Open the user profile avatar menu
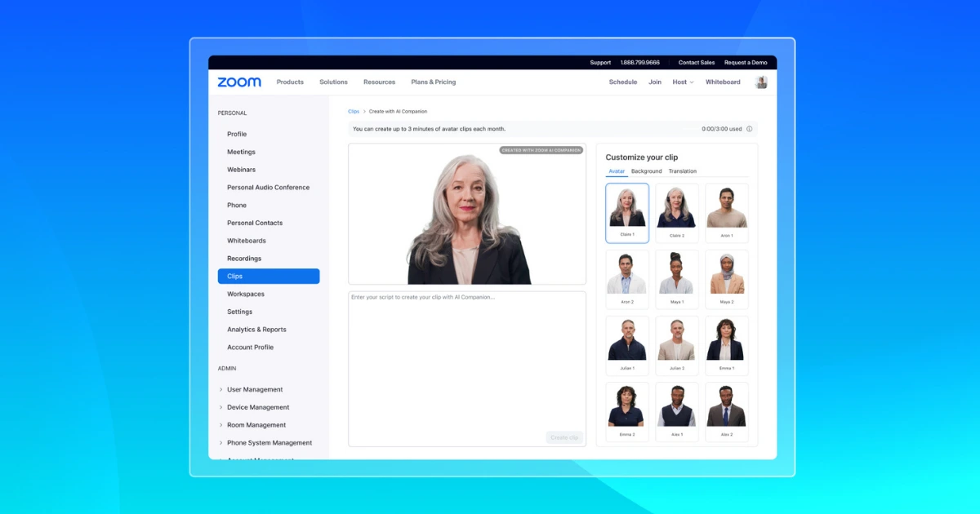980x514 pixels. (x=761, y=82)
